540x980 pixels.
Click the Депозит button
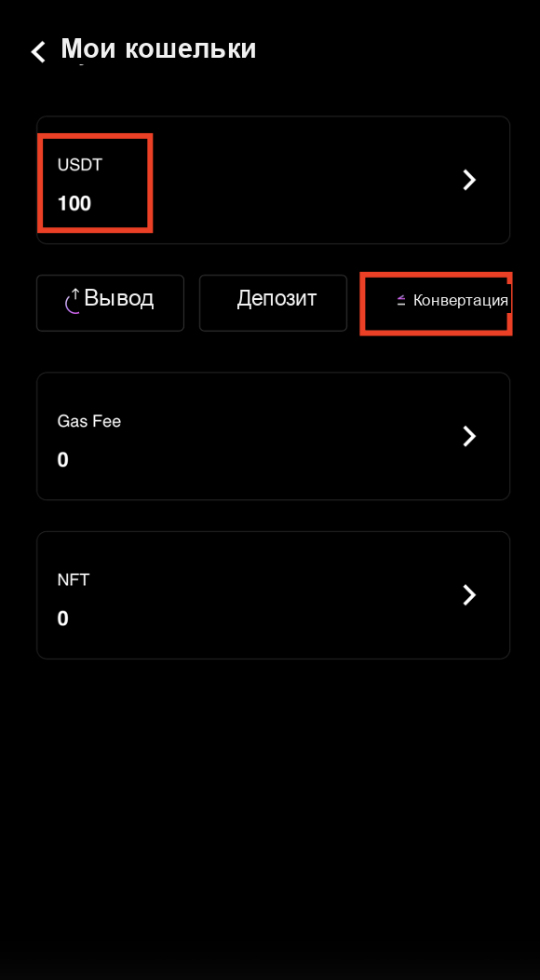(273, 303)
